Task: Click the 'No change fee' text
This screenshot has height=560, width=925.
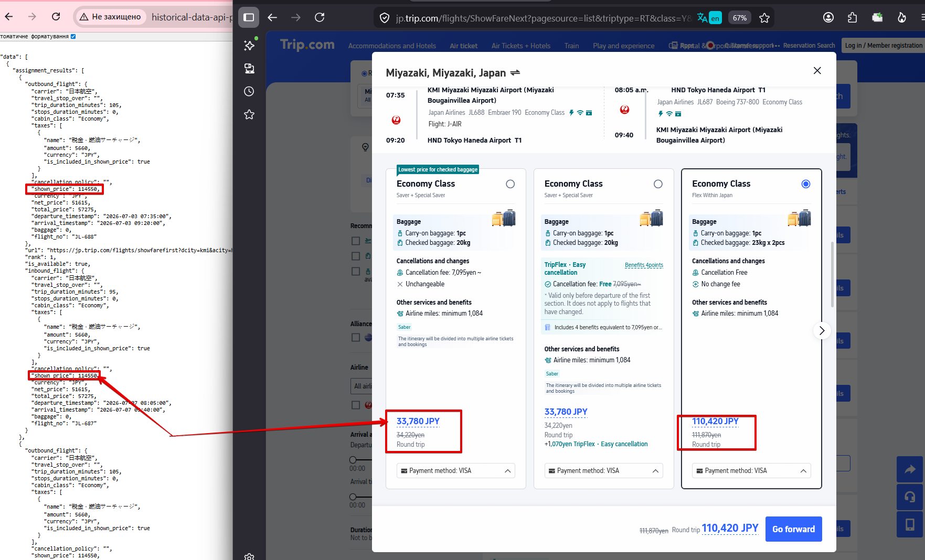Action: (x=720, y=284)
